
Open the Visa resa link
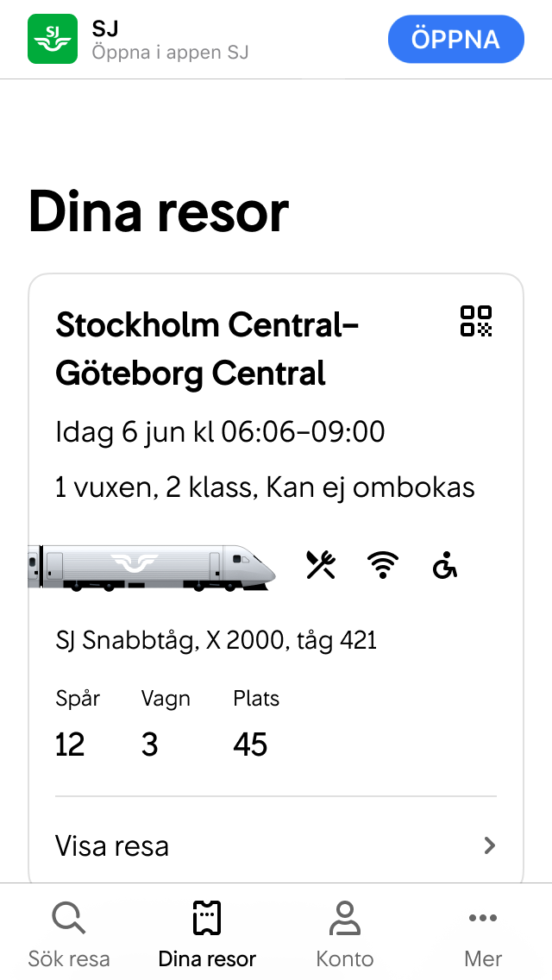(x=112, y=846)
